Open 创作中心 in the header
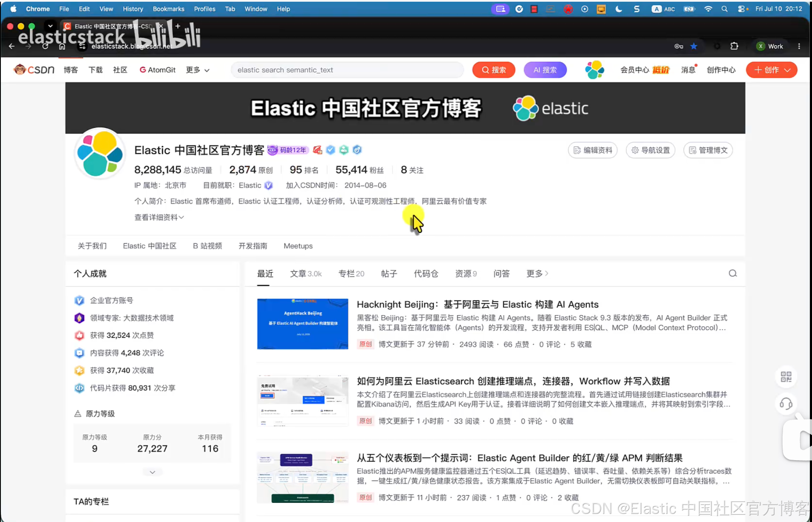Viewport: 812px width, 522px height. point(721,70)
